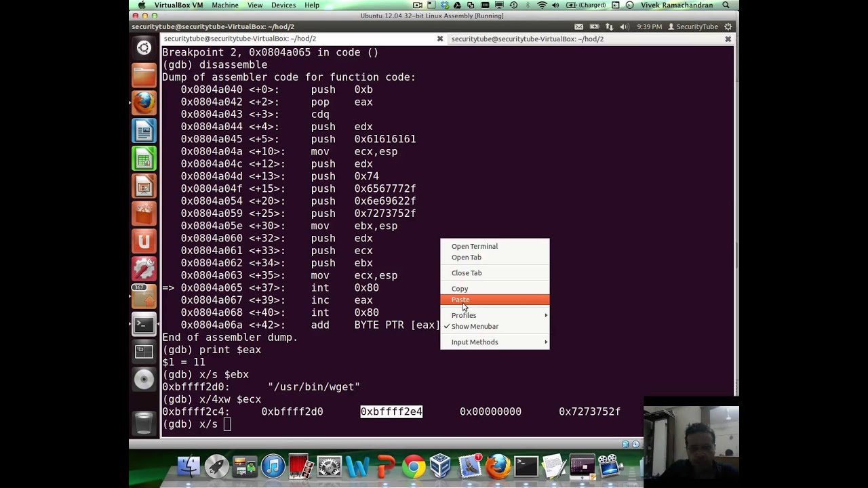
Task: Launch Firefox from the Ubuntu launcher
Action: click(144, 103)
